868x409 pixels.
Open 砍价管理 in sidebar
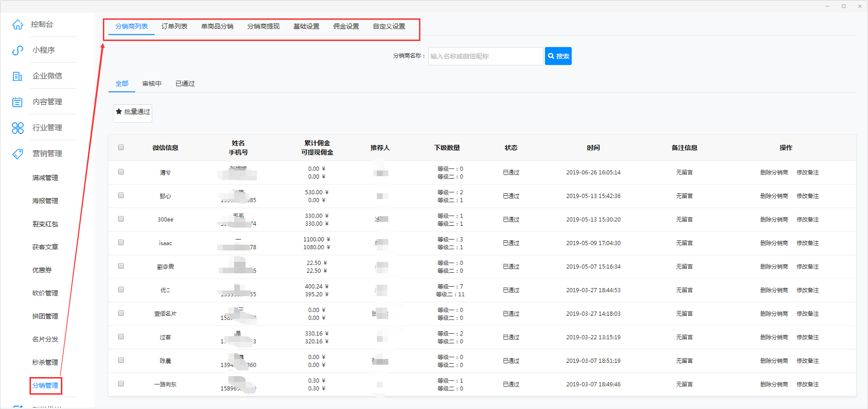pos(45,293)
